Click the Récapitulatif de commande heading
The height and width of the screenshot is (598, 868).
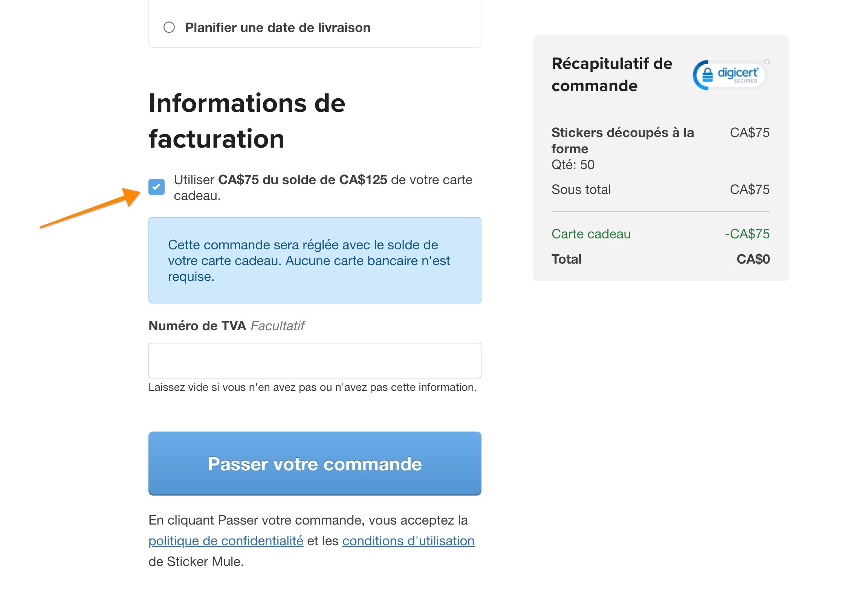click(x=611, y=74)
